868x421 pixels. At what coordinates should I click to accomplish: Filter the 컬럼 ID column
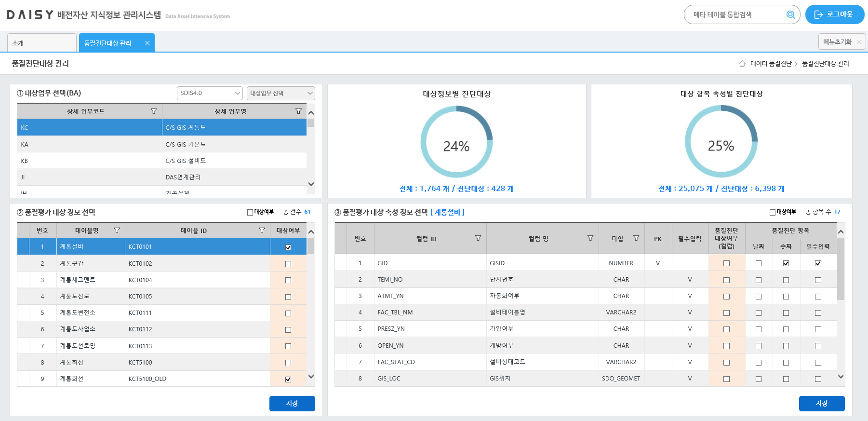click(x=478, y=238)
